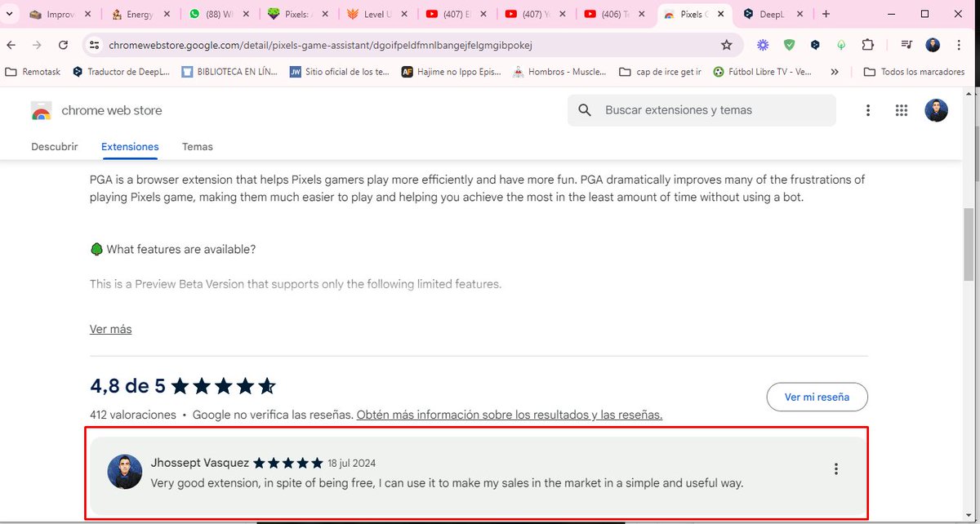Viewport: 980px width, 524px height.
Task: Open the Descubrir section
Action: coord(55,147)
